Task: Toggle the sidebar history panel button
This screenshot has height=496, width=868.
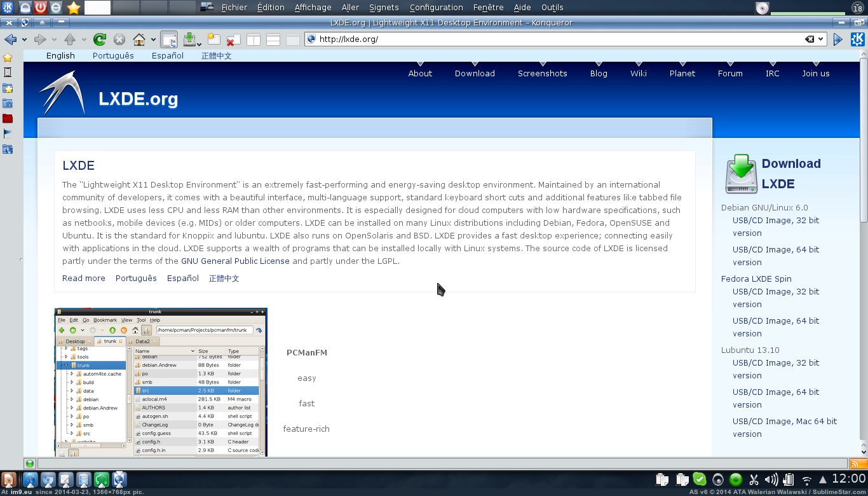Action: point(8,72)
